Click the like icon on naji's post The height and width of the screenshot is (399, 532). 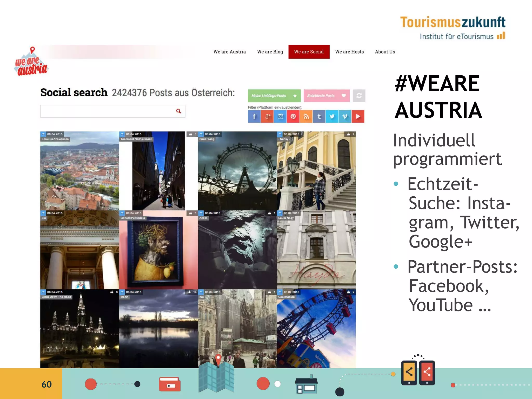point(270,292)
